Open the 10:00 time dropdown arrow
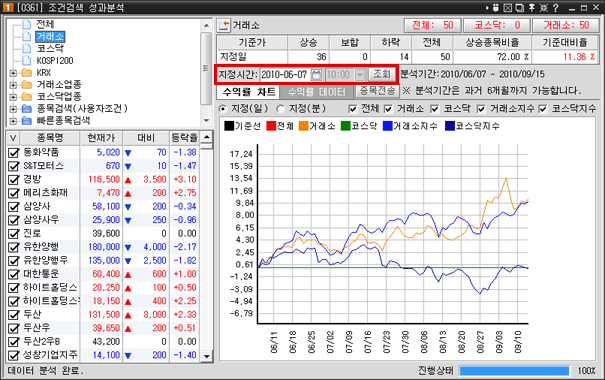 coord(360,74)
